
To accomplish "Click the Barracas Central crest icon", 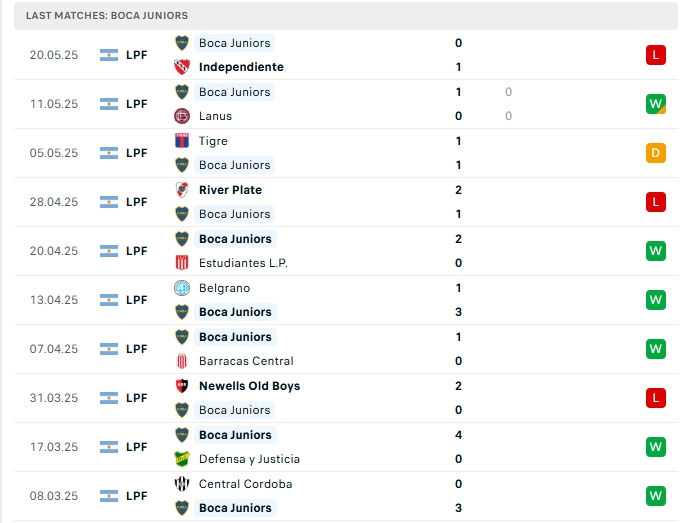I will coord(182,361).
